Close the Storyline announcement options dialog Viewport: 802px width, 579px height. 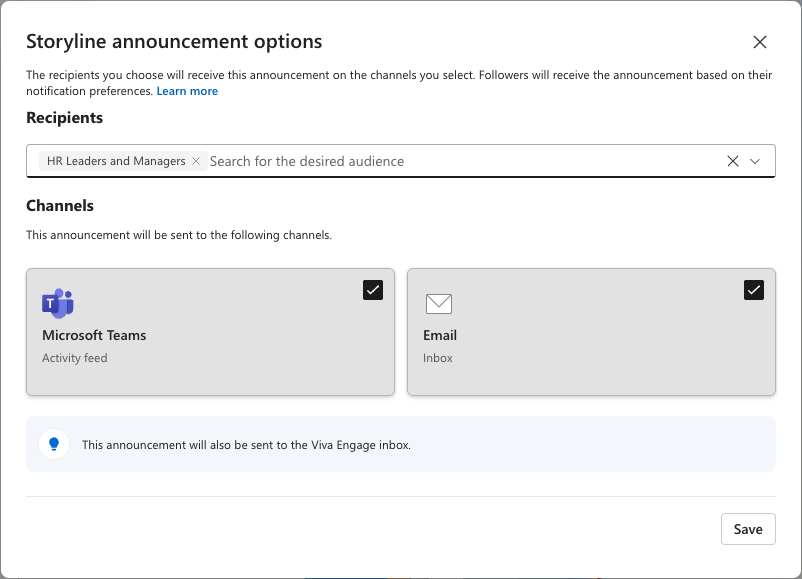(x=760, y=42)
